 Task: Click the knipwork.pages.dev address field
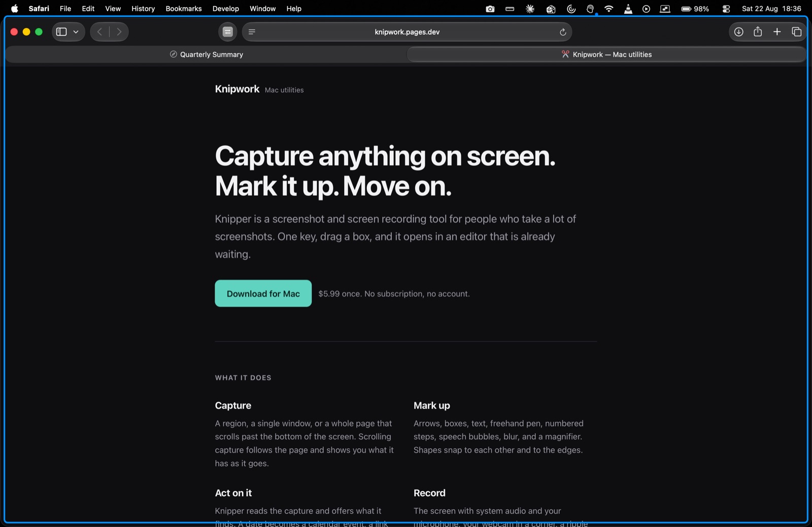407,32
